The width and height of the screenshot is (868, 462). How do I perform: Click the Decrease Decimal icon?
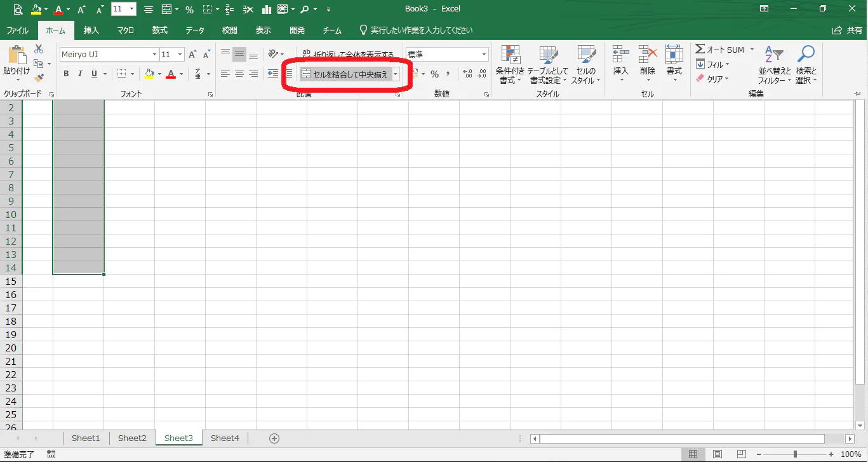[482, 74]
